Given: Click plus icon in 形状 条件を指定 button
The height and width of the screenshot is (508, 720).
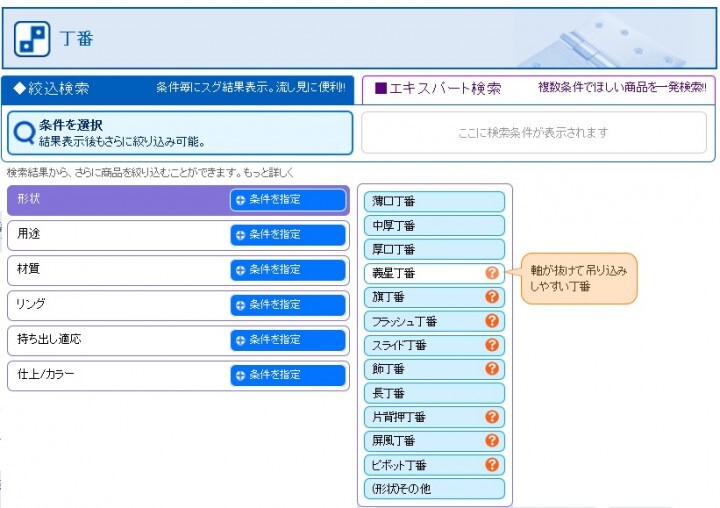Looking at the screenshot, I should (x=240, y=200).
